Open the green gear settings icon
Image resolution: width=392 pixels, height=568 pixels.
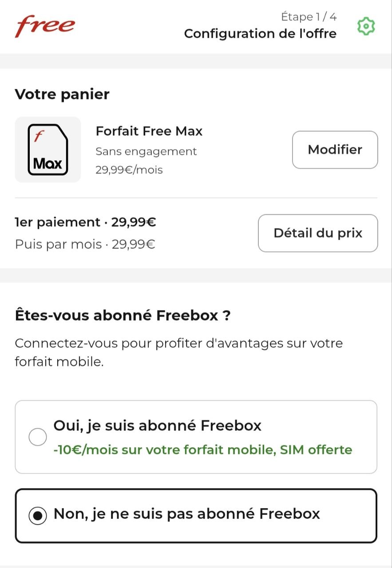(x=366, y=27)
